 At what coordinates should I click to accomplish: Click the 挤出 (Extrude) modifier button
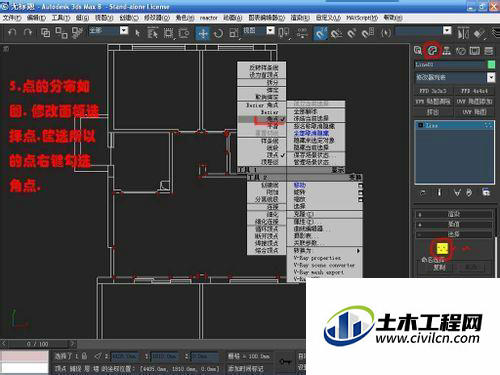pyautogui.click(x=433, y=112)
